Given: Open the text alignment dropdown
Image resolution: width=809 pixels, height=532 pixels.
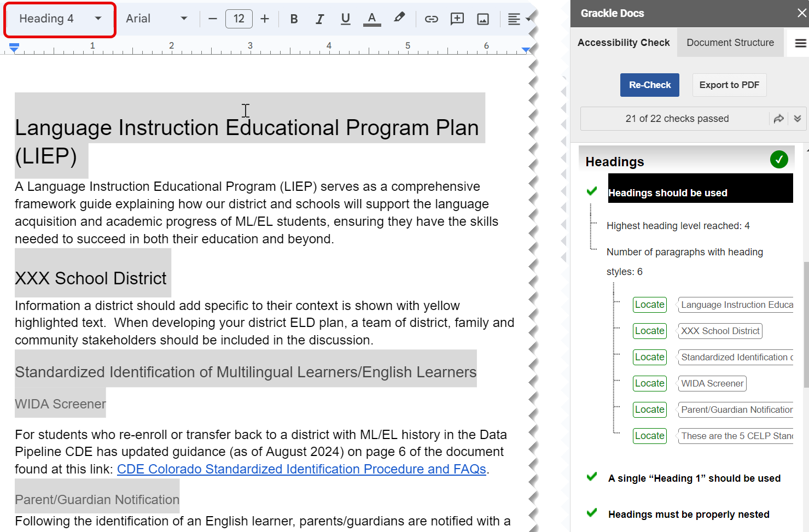Looking at the screenshot, I should point(519,19).
